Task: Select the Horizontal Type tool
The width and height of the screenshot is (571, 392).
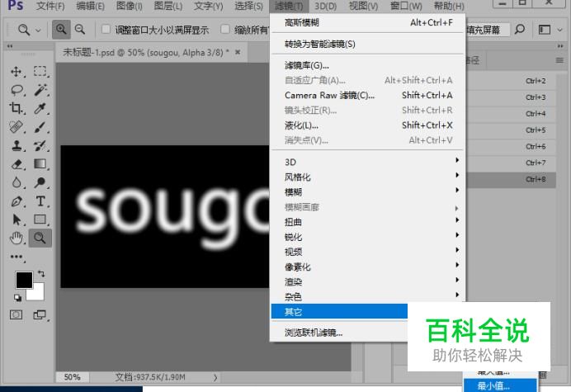Action: pyautogui.click(x=40, y=201)
